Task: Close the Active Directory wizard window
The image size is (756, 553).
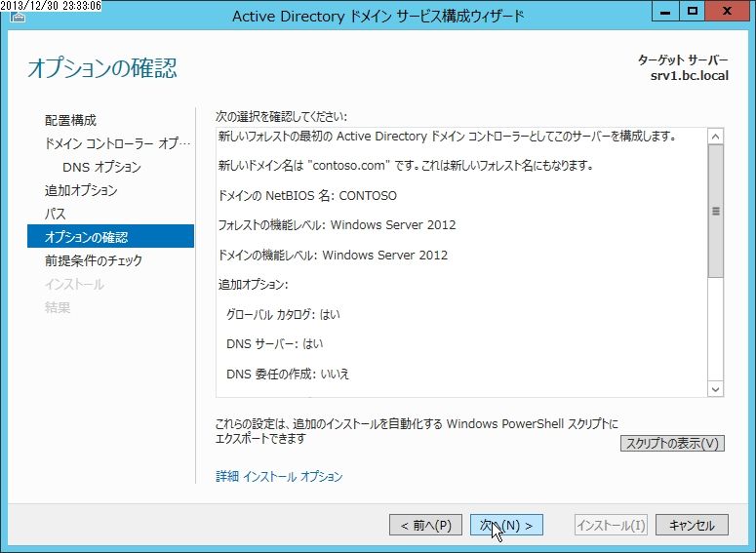Action: pyautogui.click(x=727, y=11)
